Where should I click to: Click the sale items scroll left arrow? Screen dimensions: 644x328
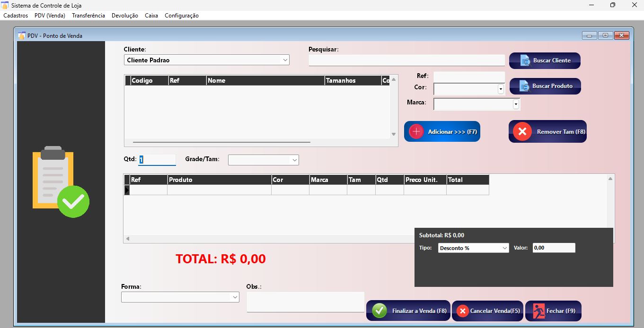click(127, 239)
